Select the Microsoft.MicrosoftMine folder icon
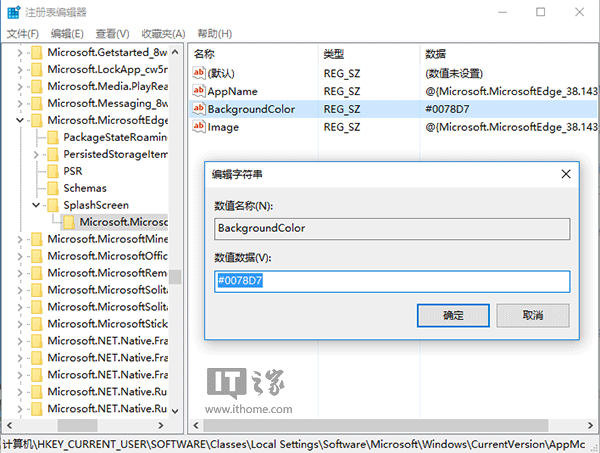Image resolution: width=600 pixels, height=453 pixels. coord(37,239)
